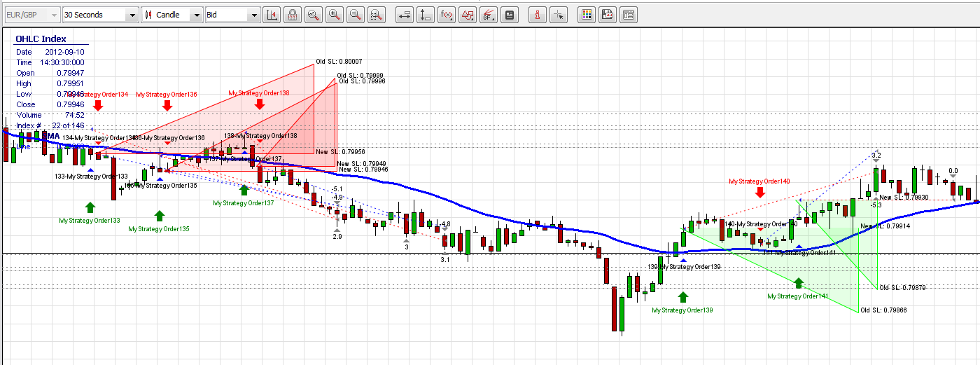980x365 pixels.
Task: Click the Volume value 74.52
Action: click(x=75, y=115)
